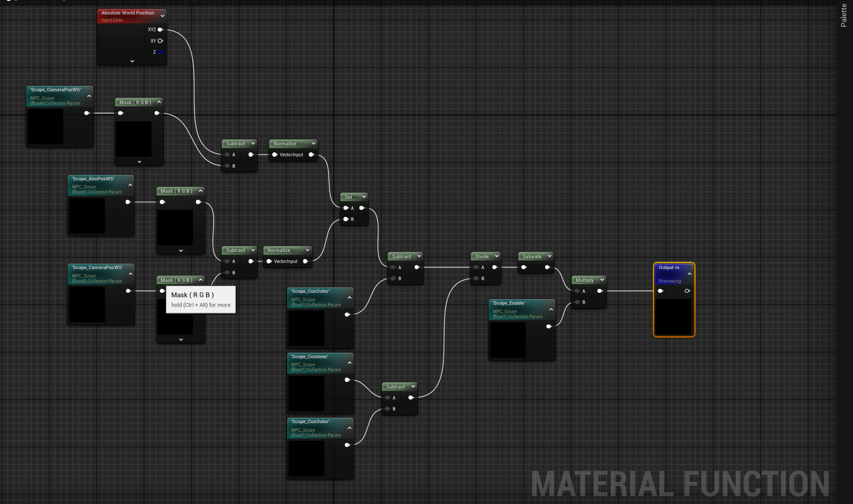853x504 pixels.
Task: Click output pin of Scope_CosInner parameter
Action: point(347,380)
